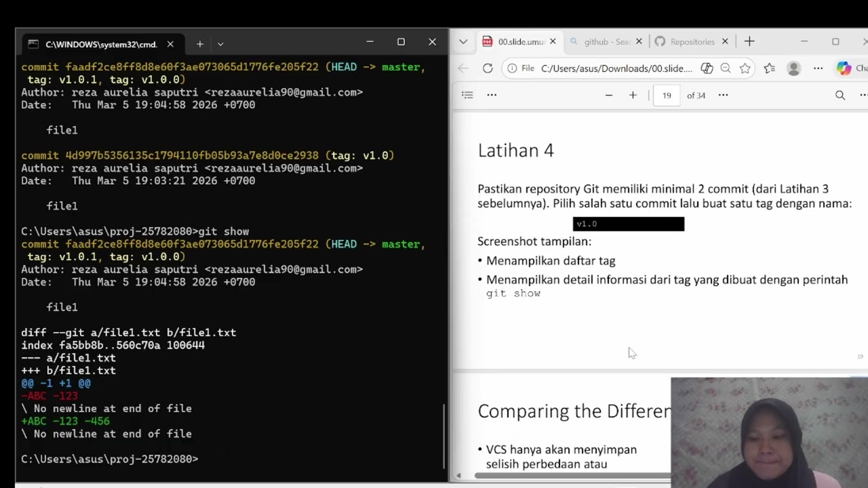Viewport: 868px width, 488px height.
Task: Click 'index fa5bb8b..560c70a 100644' line
Action: coord(113,346)
